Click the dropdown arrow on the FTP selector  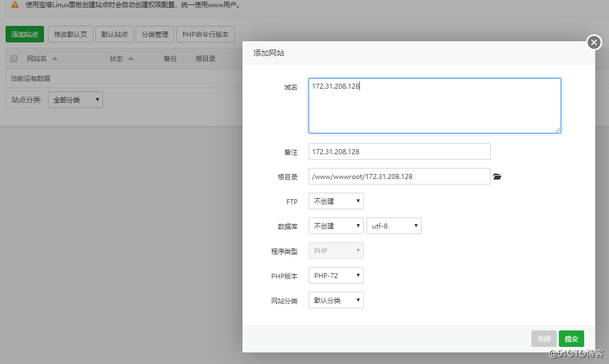tap(358, 201)
